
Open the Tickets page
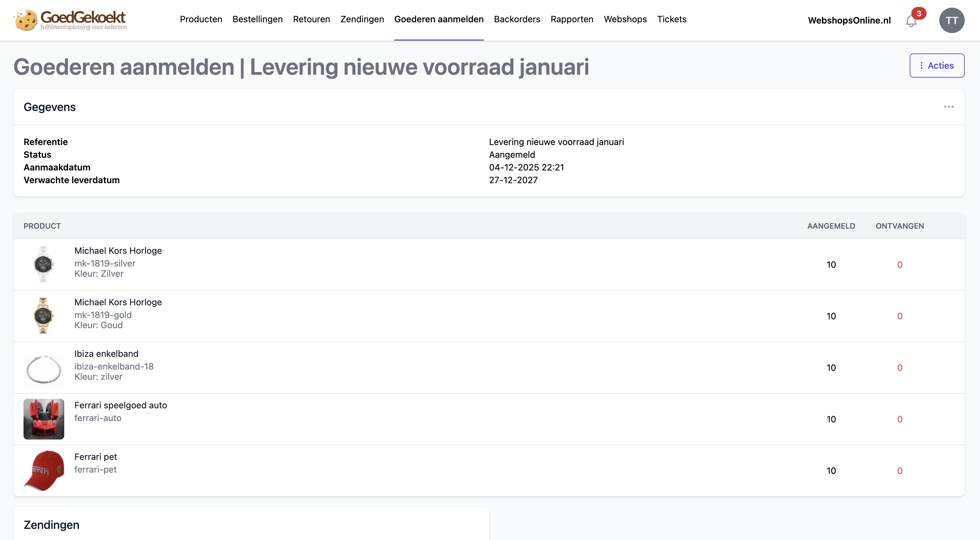[672, 19]
